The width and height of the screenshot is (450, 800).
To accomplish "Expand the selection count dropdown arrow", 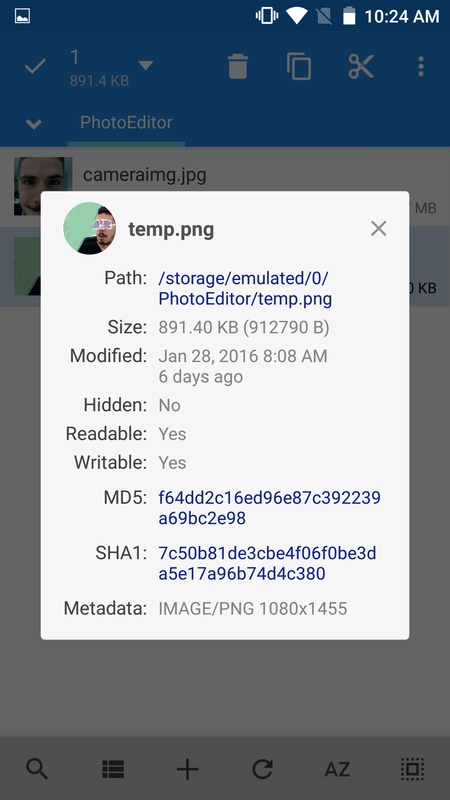I will pyautogui.click(x=146, y=65).
